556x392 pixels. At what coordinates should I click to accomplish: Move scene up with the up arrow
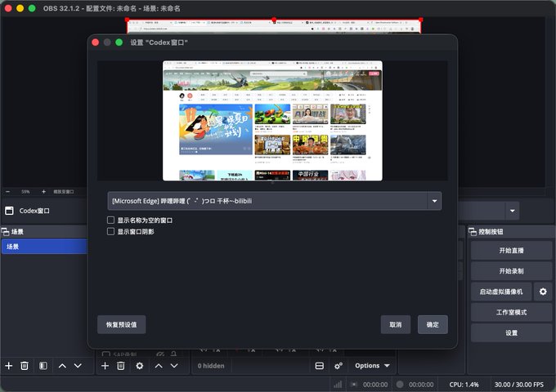pos(62,366)
